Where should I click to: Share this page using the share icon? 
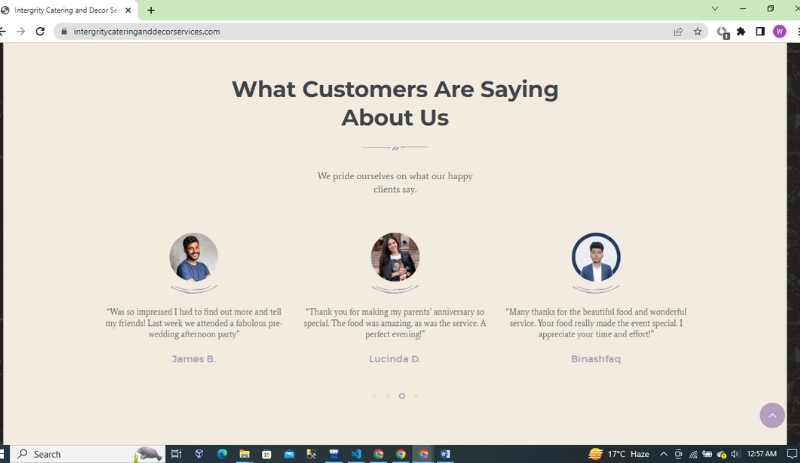tap(678, 32)
